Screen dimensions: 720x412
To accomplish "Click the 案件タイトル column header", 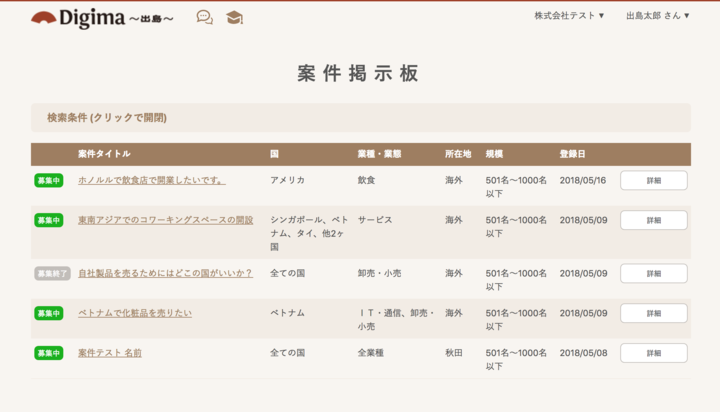I will (104, 154).
